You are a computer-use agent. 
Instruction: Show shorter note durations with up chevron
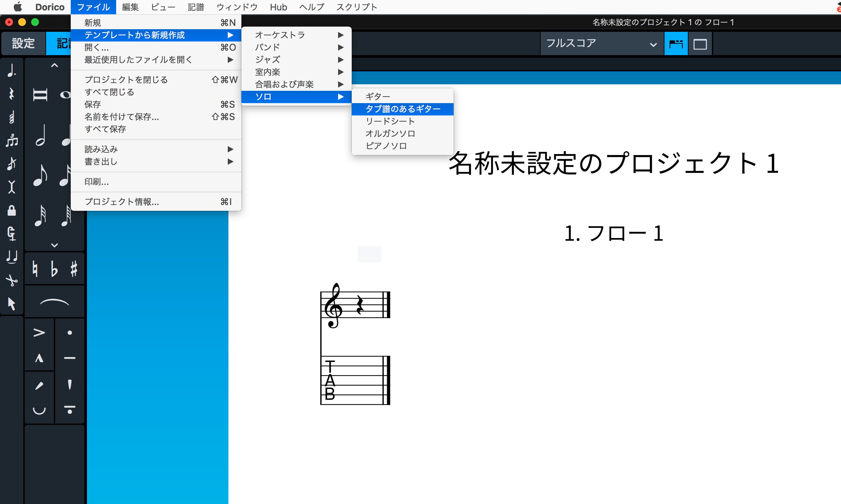click(54, 66)
